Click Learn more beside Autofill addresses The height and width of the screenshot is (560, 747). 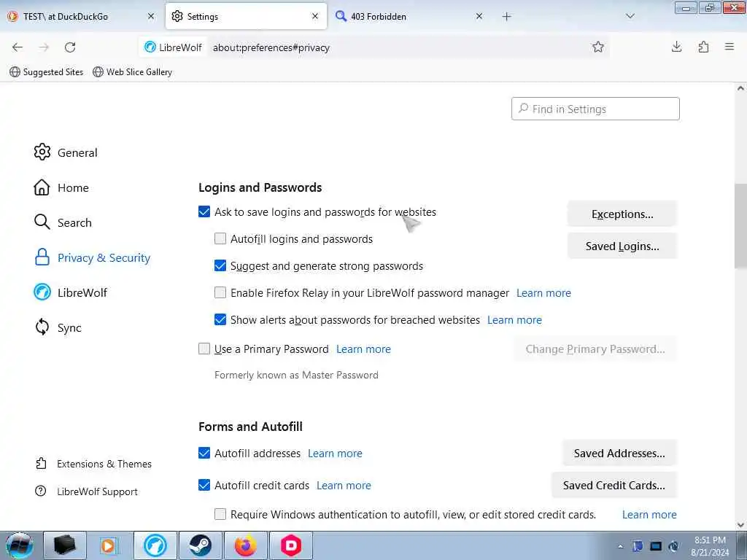tap(335, 454)
